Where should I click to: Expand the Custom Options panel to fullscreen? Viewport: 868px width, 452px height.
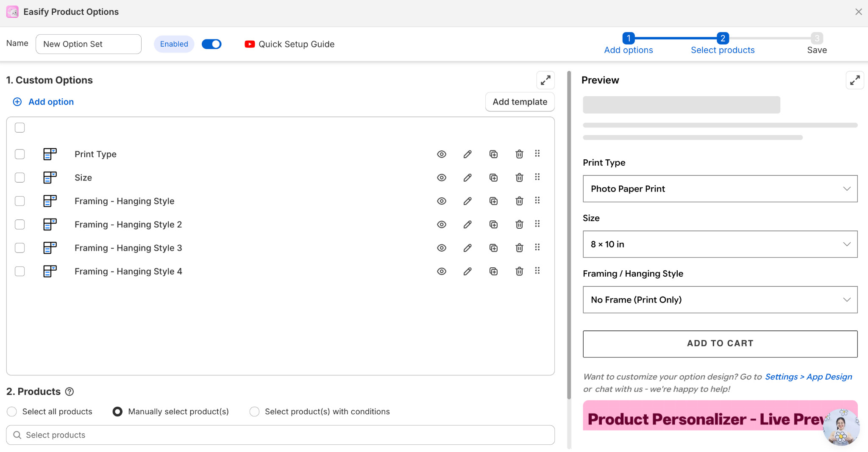(x=545, y=80)
